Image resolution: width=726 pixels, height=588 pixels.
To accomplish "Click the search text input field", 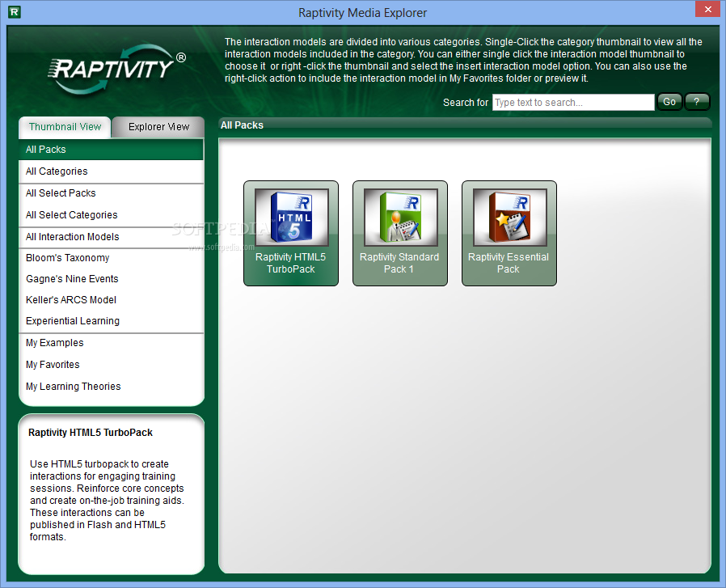I will [x=573, y=103].
